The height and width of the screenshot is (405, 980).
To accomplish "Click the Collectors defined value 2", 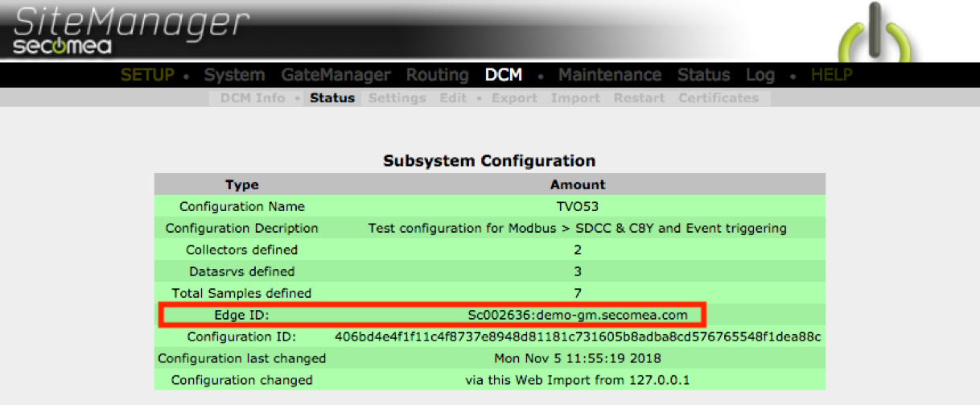I will (x=578, y=250).
